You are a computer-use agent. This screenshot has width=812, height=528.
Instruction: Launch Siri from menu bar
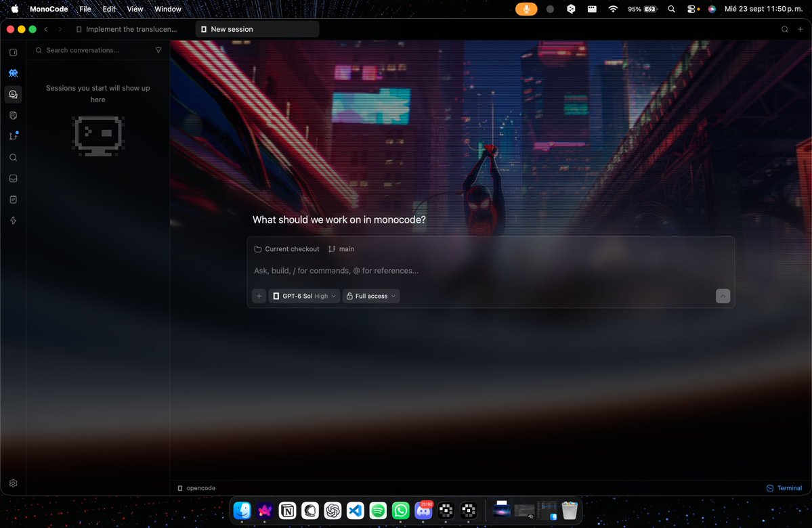(x=712, y=9)
